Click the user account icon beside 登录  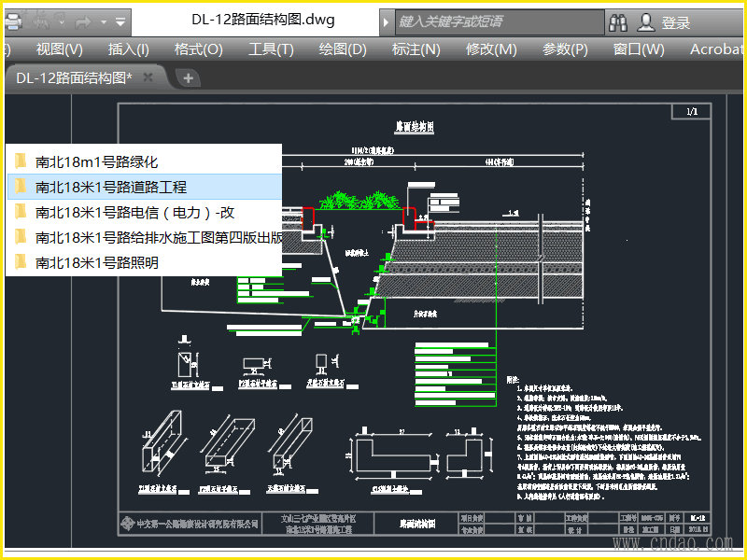point(645,21)
